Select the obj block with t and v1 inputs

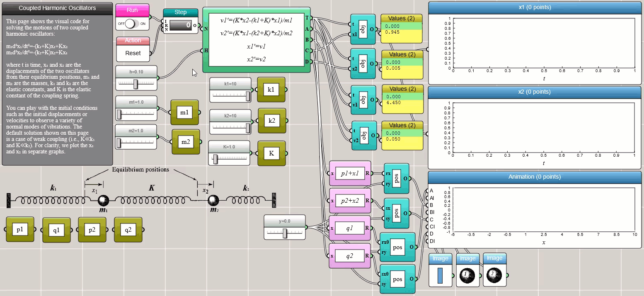click(x=363, y=100)
